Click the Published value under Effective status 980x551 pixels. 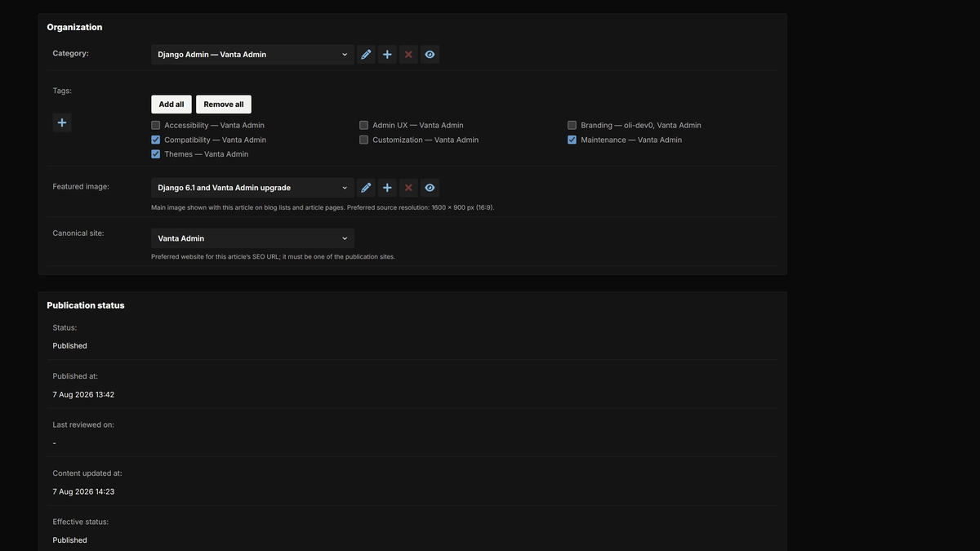pos(69,540)
